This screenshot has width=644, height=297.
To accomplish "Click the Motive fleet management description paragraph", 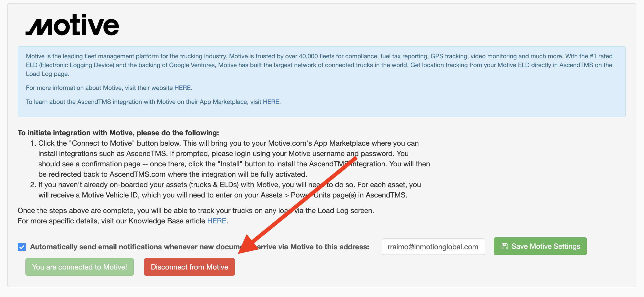I will click(319, 65).
